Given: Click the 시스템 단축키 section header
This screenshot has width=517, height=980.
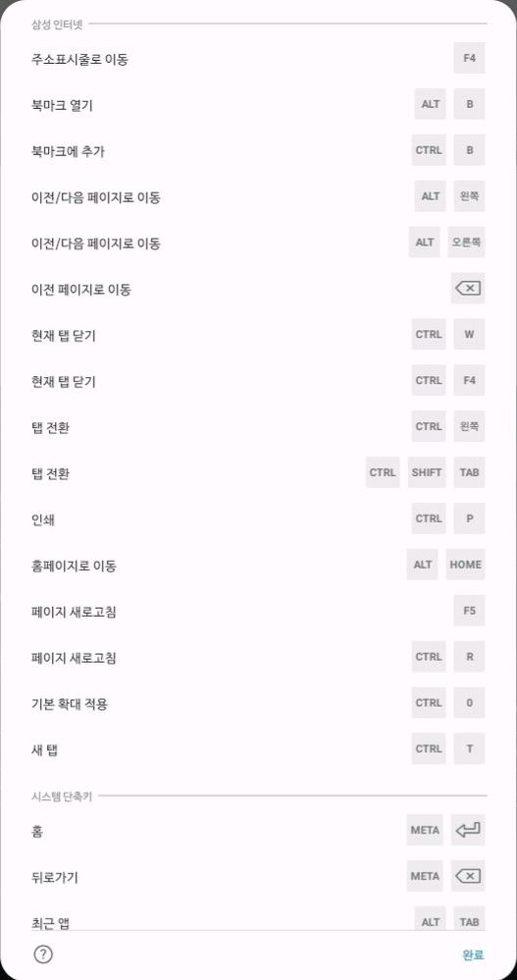Looking at the screenshot, I should coord(62,797).
